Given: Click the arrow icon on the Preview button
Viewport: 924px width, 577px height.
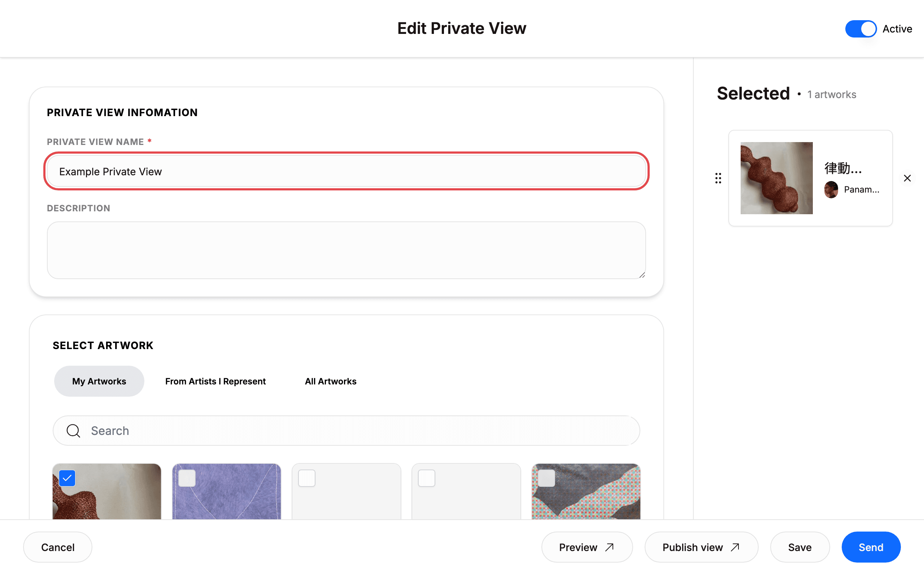Looking at the screenshot, I should click(609, 547).
